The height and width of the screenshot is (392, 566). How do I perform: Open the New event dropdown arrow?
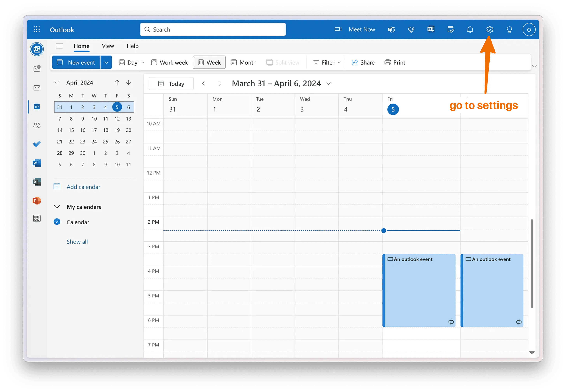click(106, 63)
